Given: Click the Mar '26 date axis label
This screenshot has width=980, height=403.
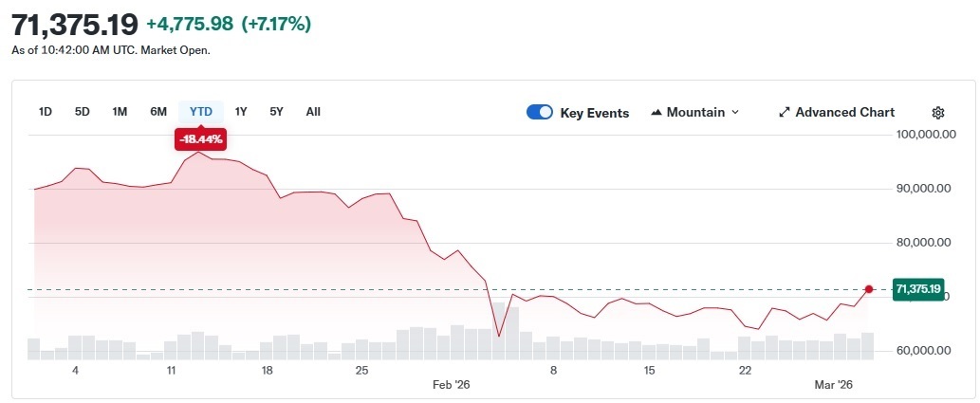Looking at the screenshot, I should click(837, 385).
